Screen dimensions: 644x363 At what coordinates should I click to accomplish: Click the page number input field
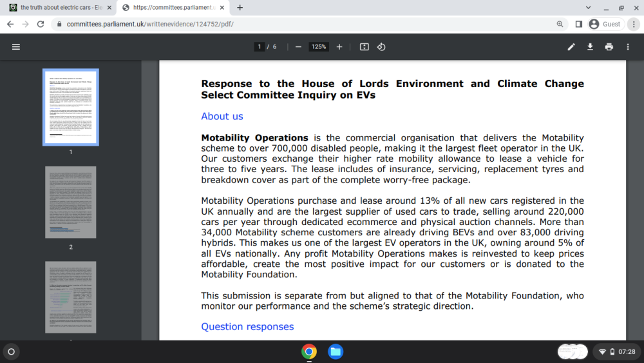259,47
